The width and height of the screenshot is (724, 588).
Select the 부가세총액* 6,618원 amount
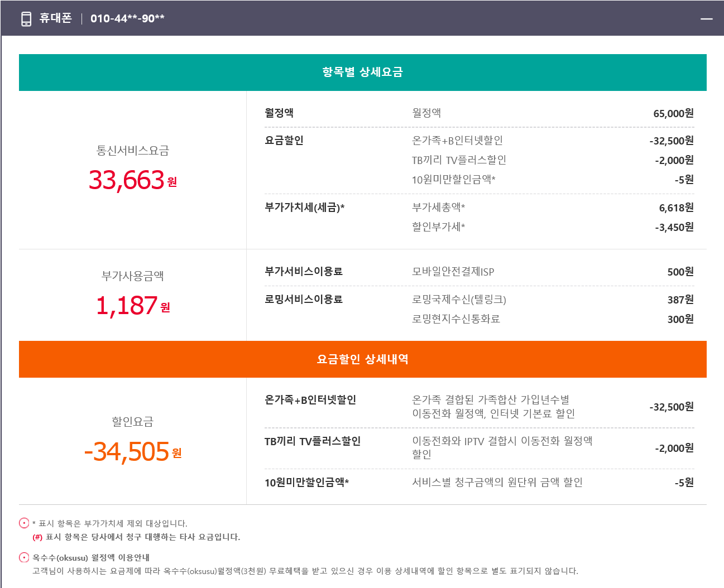point(676,208)
